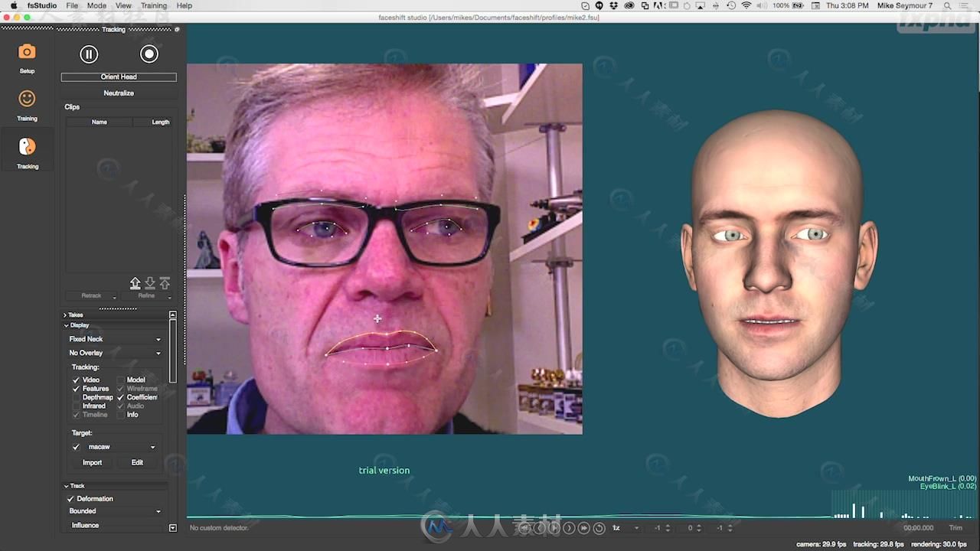Open the File menu
980x551 pixels.
point(72,5)
